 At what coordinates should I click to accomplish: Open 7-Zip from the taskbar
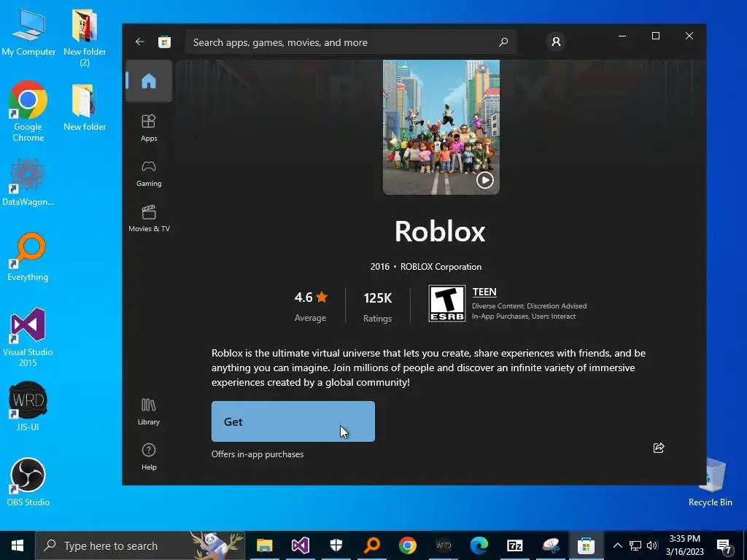(x=515, y=545)
